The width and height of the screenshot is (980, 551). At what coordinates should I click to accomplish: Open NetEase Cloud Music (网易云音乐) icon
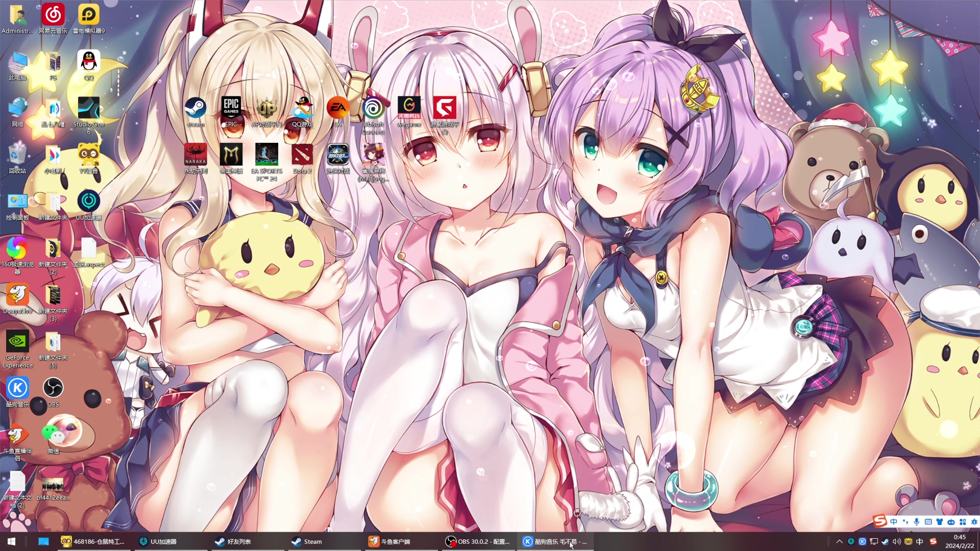click(x=53, y=15)
